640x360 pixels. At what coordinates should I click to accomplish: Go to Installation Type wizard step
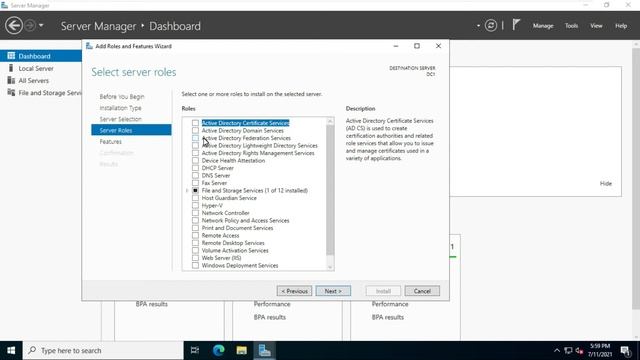[x=120, y=108]
